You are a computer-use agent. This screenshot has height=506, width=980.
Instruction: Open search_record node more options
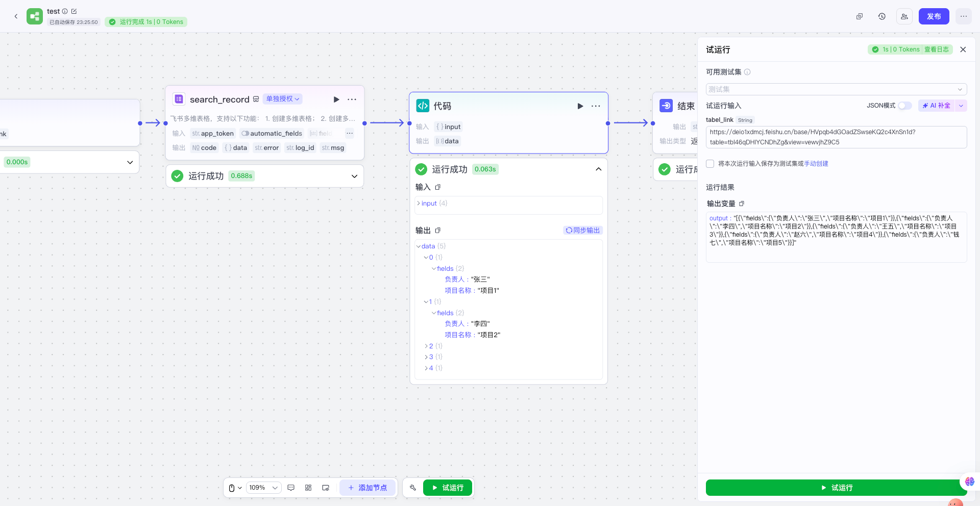[x=352, y=99]
